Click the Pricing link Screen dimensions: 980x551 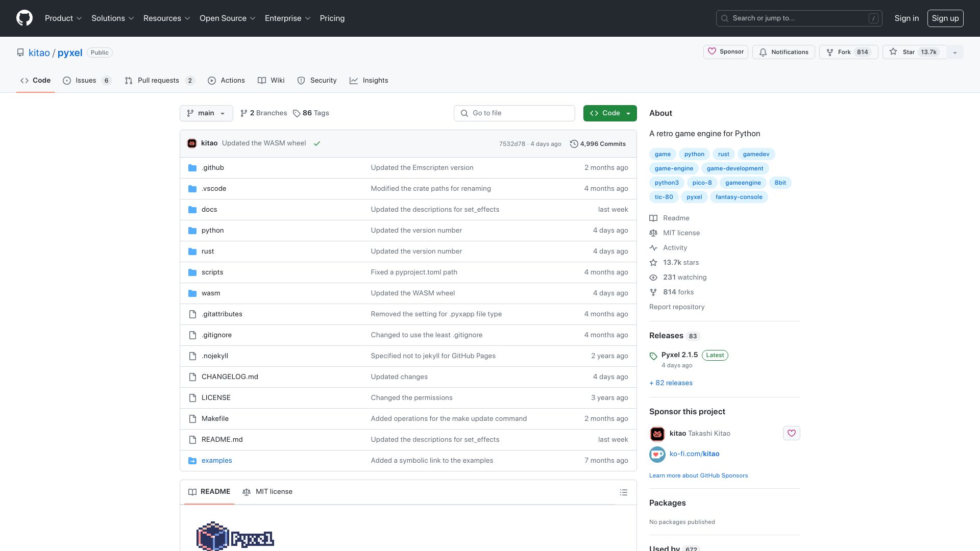[x=332, y=18]
